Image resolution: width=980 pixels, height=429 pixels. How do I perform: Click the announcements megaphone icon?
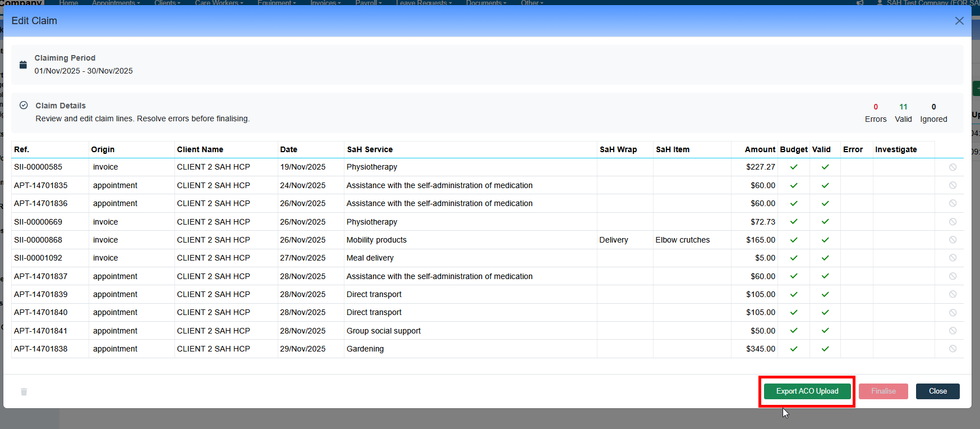point(860,3)
